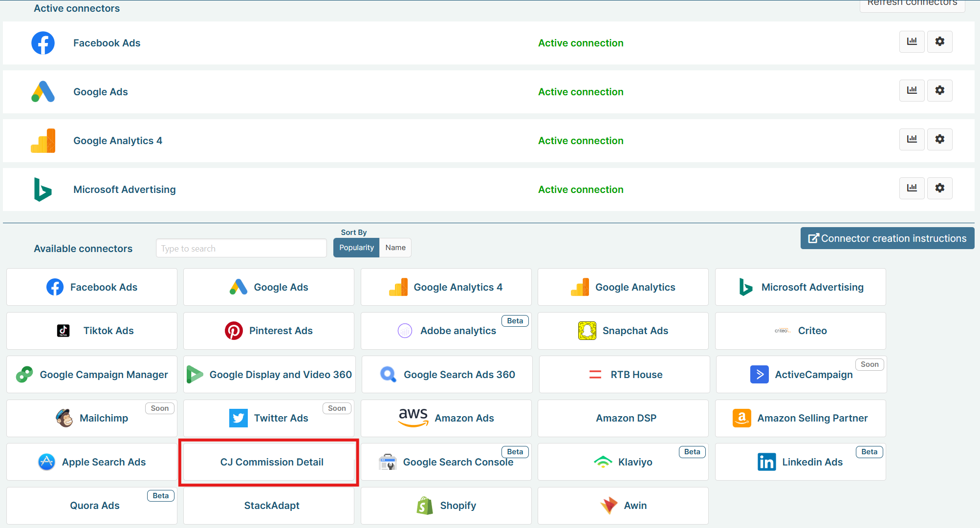
Task: Open Facebook Ads settings gear icon
Action: coord(939,42)
